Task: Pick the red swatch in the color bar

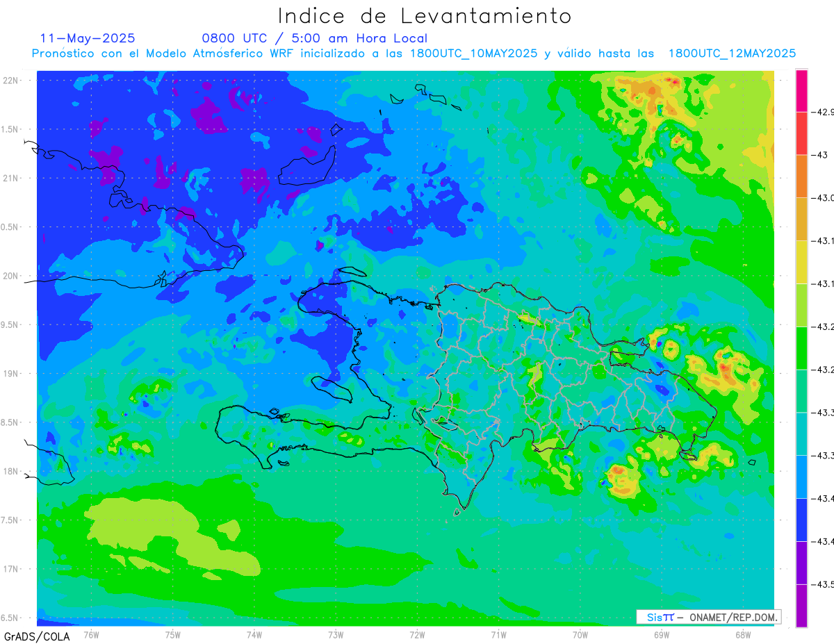Action: (801, 133)
